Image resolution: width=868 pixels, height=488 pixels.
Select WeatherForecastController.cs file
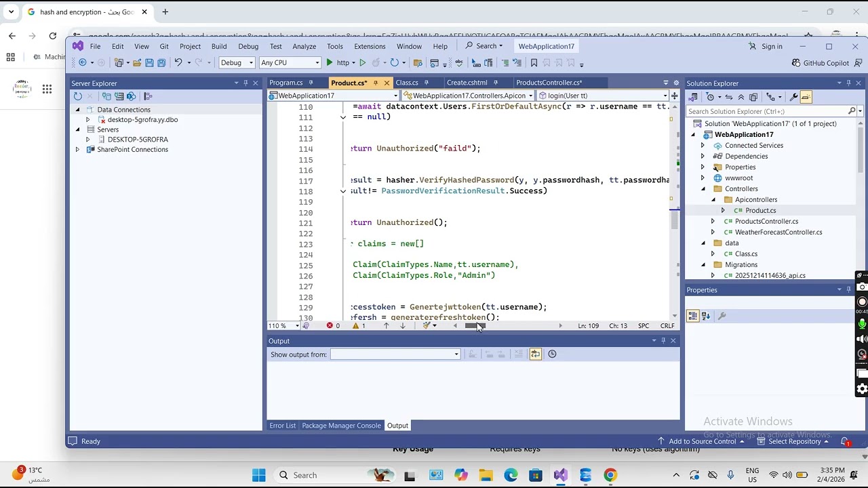point(778,232)
